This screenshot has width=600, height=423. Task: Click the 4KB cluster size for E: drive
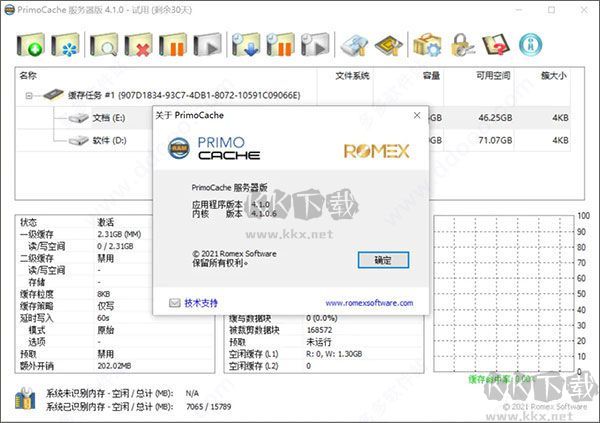pyautogui.click(x=560, y=118)
